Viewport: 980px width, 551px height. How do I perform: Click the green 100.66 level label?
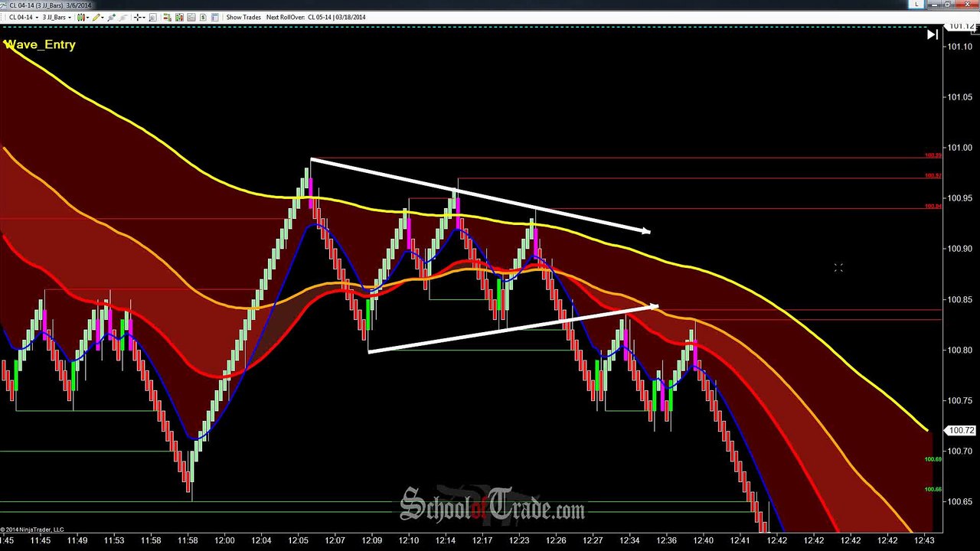933,489
